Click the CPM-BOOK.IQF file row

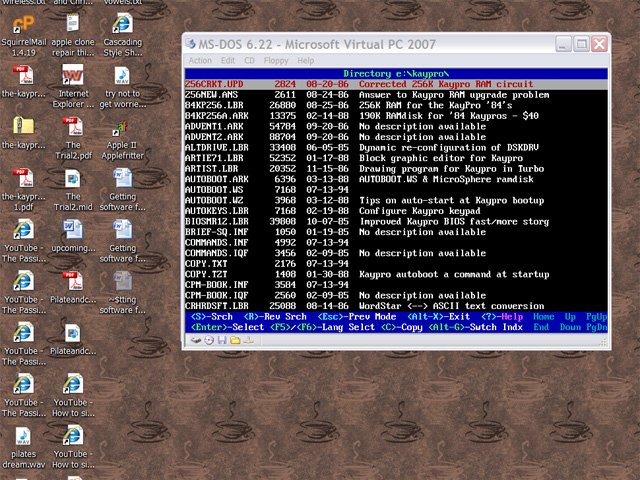click(396, 296)
